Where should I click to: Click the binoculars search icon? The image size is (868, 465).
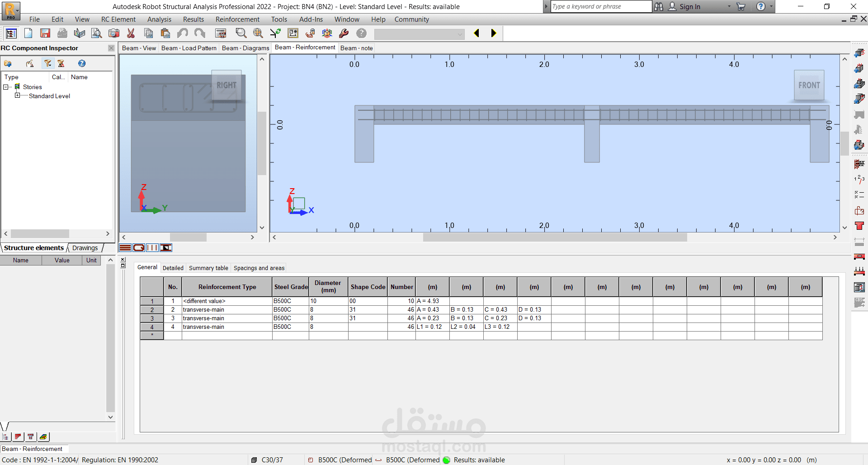[659, 6]
